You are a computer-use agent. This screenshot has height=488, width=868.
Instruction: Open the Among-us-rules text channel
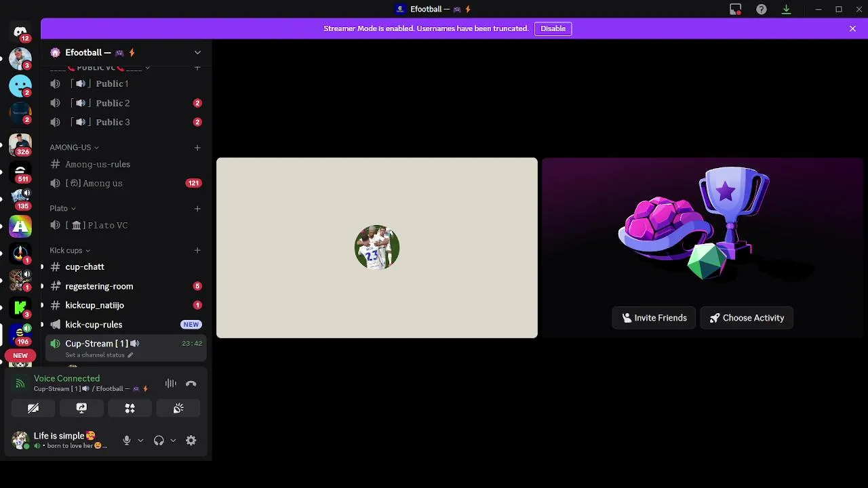[x=126, y=164]
